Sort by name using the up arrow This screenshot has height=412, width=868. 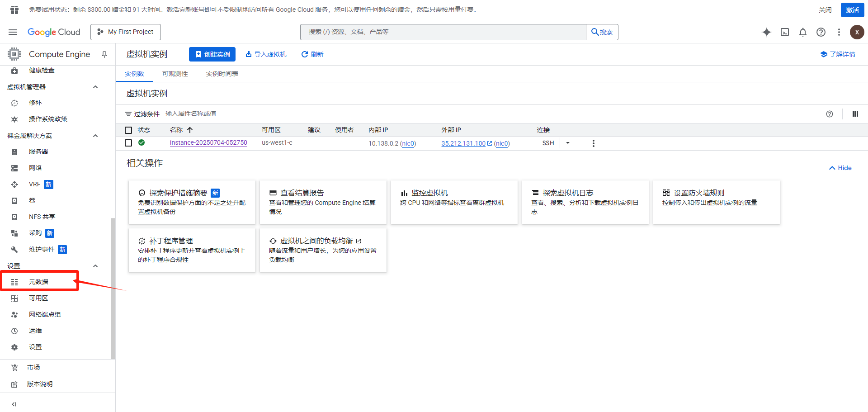[190, 130]
